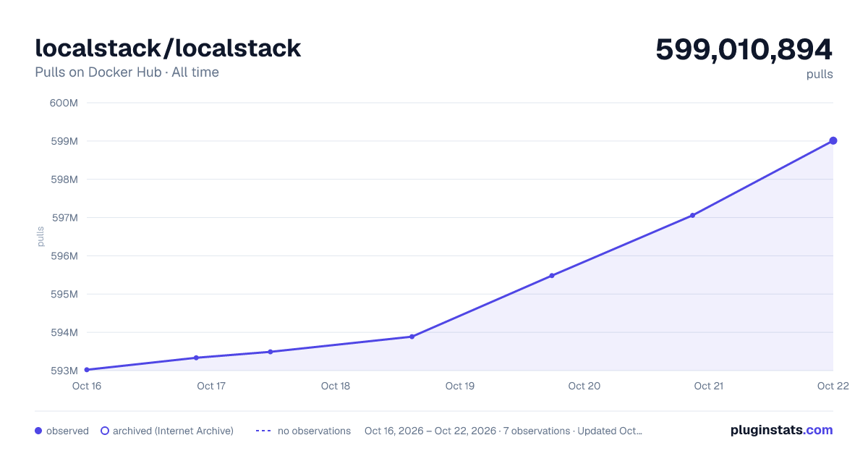Click the localstack/localstack chart title
868x456 pixels.
pos(168,48)
